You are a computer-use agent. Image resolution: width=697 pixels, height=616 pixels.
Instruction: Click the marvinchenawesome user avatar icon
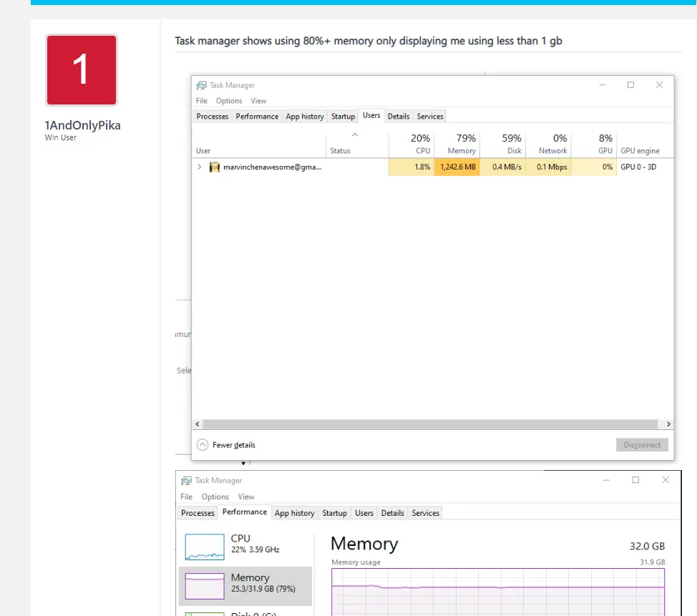[215, 167]
